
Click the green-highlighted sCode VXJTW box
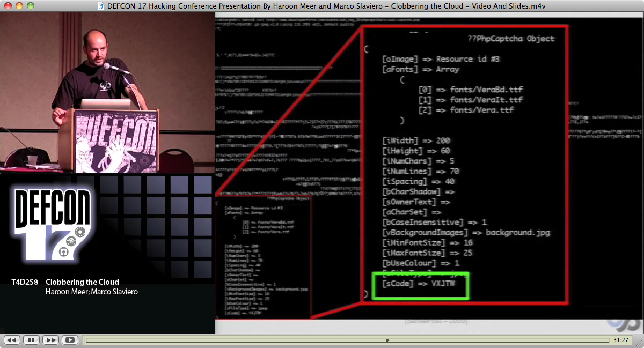(x=421, y=285)
